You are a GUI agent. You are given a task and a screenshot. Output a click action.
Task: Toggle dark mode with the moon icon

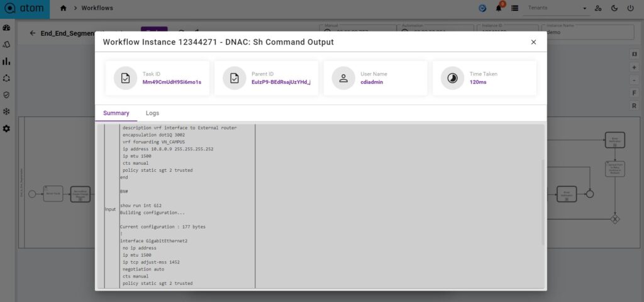click(x=614, y=8)
